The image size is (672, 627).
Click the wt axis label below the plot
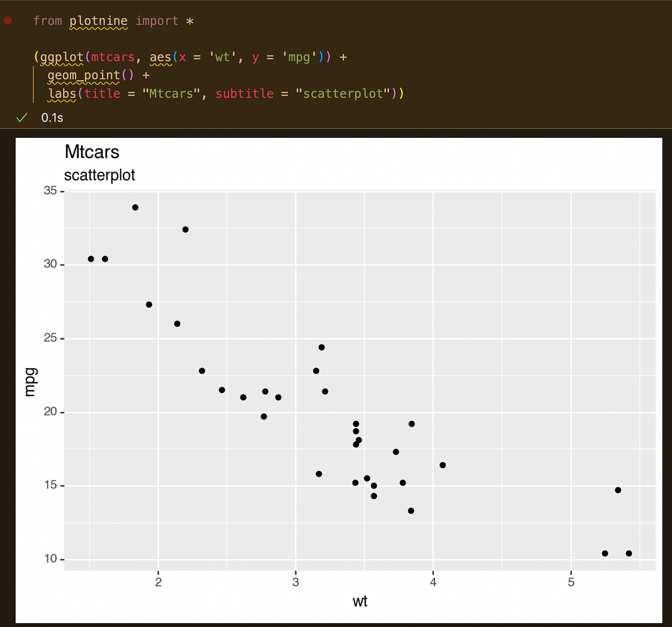coord(360,601)
